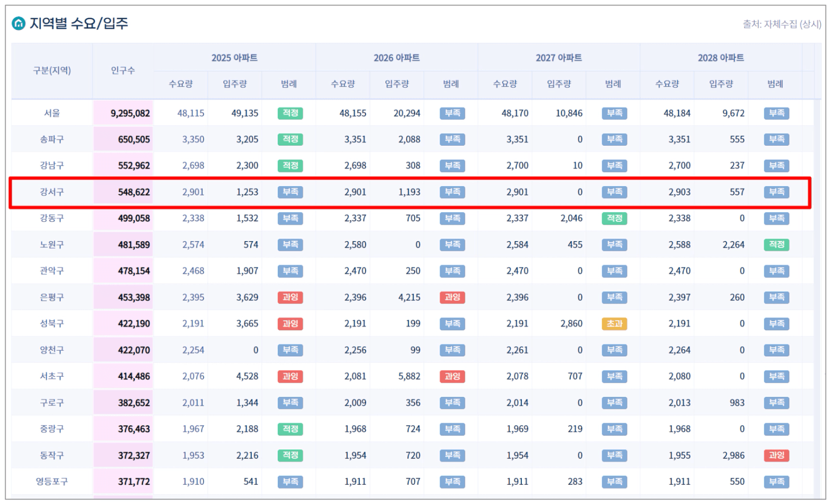The width and height of the screenshot is (831, 504).
Task: Click the 4,215 value in 은평구 row
Action: click(x=409, y=297)
